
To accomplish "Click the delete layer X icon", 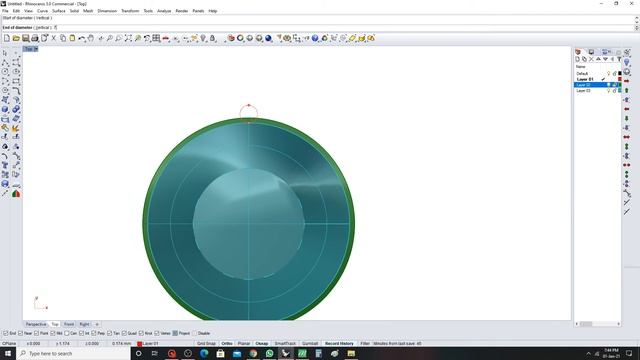I will (591, 59).
